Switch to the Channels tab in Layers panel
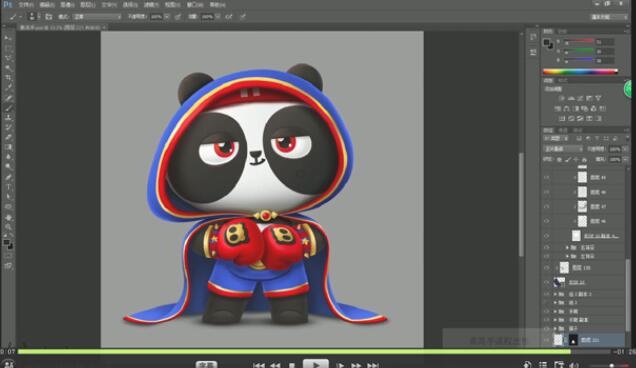This screenshot has width=636, height=368. [563, 130]
